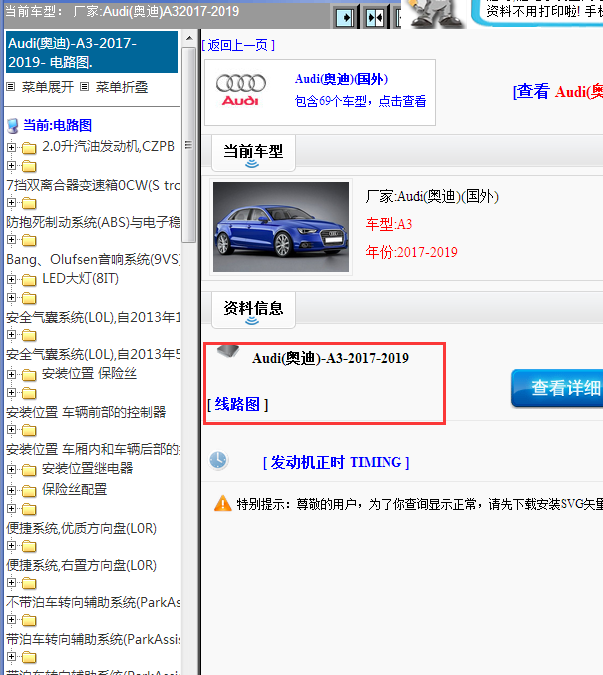Click the inward-arrows pane collapse icon in top bar
Screen dimensions: 603x675
pyautogui.click(x=375, y=18)
